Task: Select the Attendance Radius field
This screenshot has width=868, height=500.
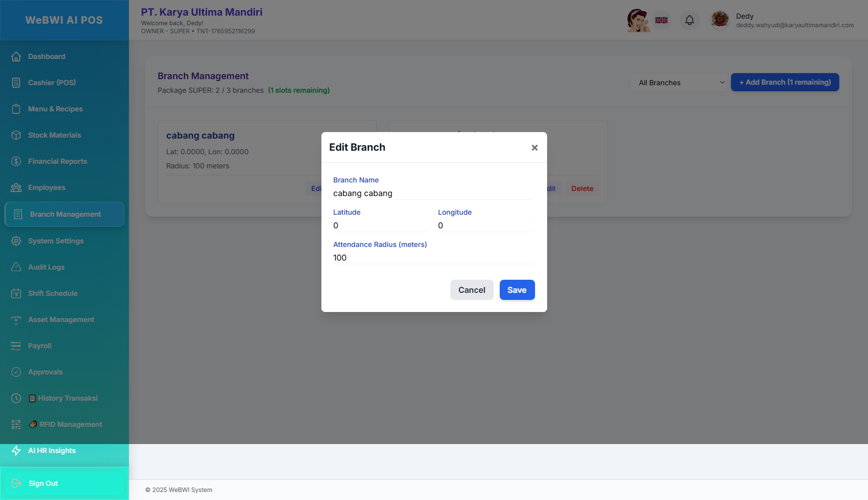Action: click(x=433, y=258)
